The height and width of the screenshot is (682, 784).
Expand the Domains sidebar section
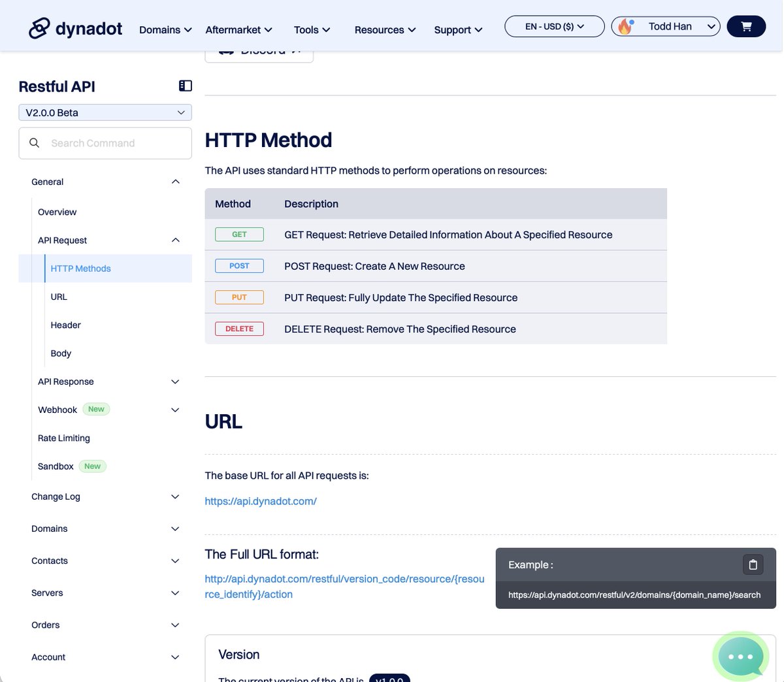coord(175,528)
